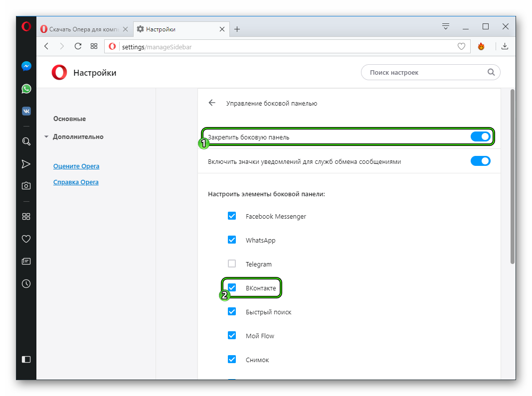Viewport: 532px width, 396px height.
Task: Toggle notification badges for messaging services
Action: [481, 161]
